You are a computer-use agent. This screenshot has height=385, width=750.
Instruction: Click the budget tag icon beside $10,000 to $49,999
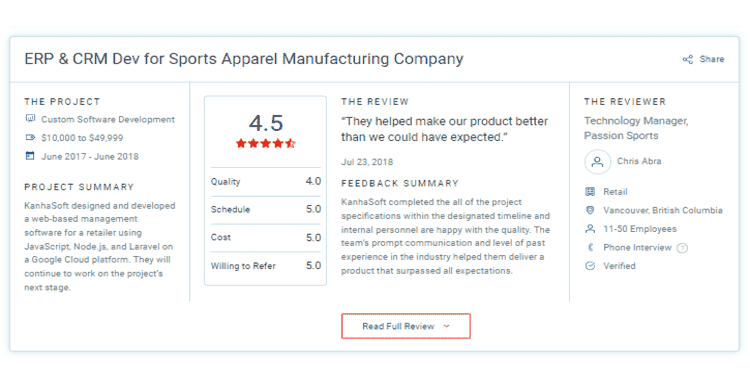pos(30,137)
